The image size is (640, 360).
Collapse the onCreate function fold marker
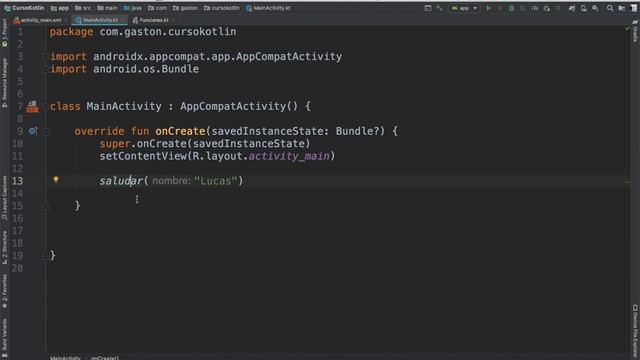click(x=46, y=131)
